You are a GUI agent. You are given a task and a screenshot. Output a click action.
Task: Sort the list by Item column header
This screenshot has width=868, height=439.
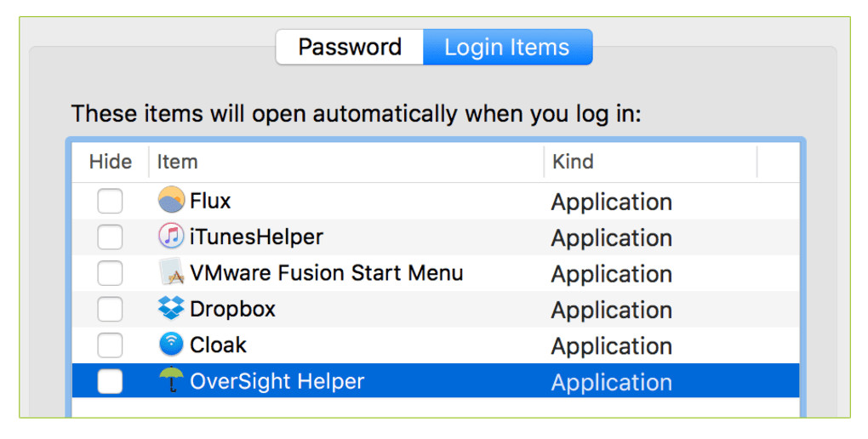[177, 162]
